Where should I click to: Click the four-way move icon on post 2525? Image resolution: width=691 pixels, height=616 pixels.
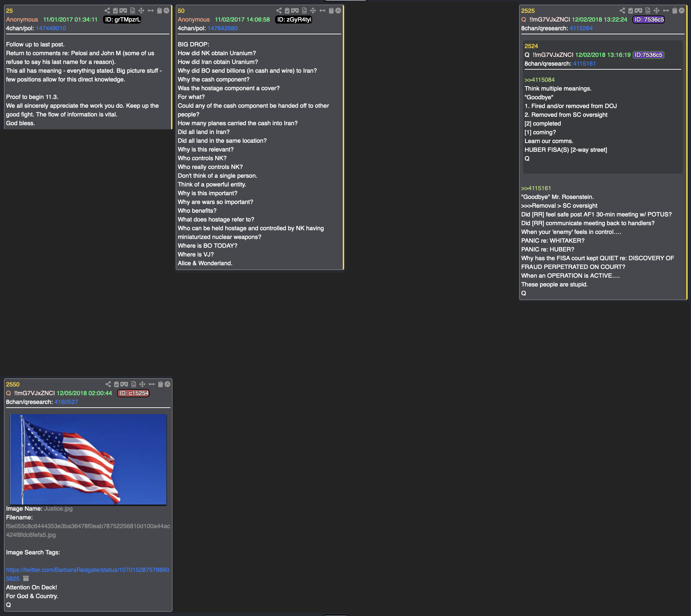tap(656, 11)
